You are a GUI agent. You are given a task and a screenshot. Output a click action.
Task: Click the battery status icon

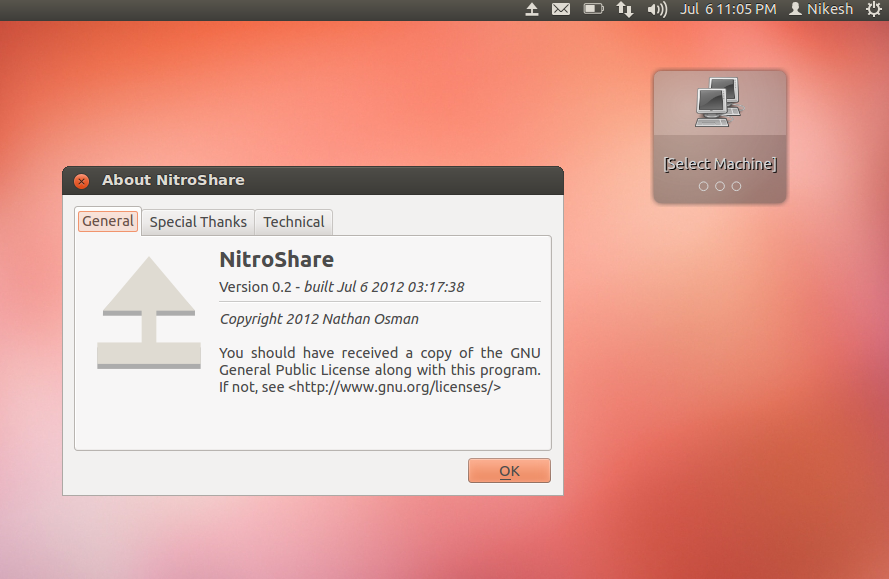pos(592,9)
